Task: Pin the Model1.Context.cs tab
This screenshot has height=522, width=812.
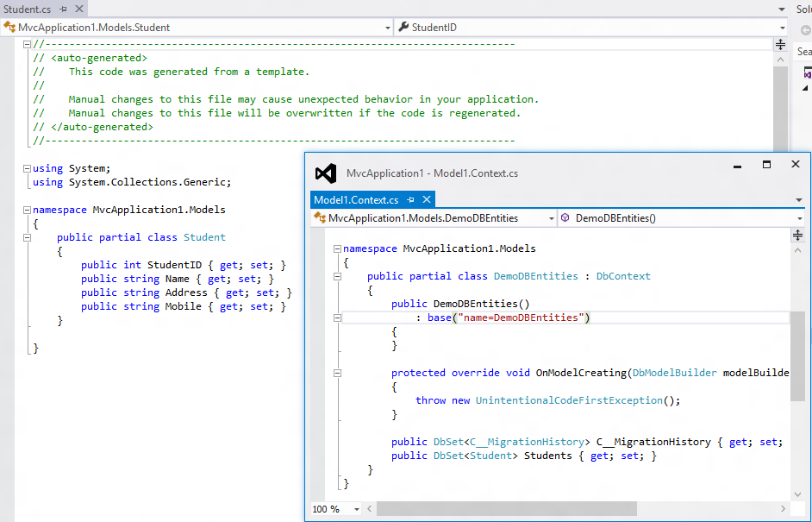Action: click(411, 199)
